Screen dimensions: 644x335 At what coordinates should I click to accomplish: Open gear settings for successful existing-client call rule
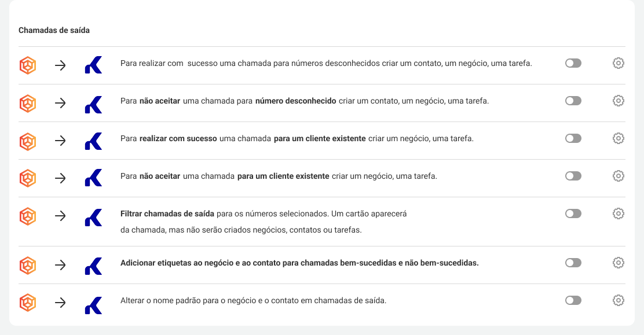click(x=618, y=138)
